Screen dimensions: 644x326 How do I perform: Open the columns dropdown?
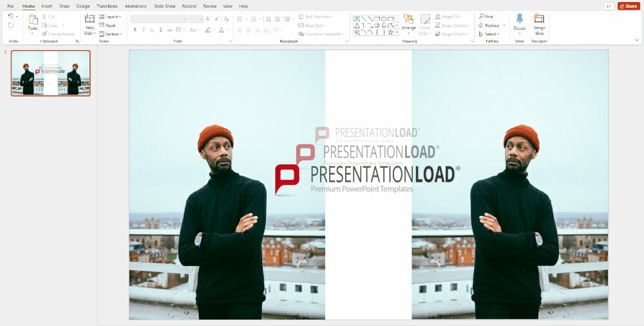click(278, 30)
